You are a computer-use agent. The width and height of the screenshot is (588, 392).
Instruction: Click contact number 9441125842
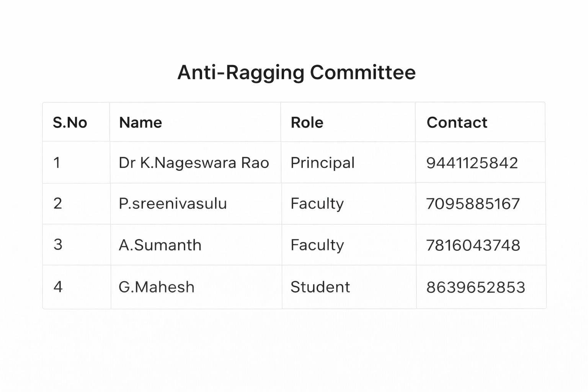coord(472,163)
